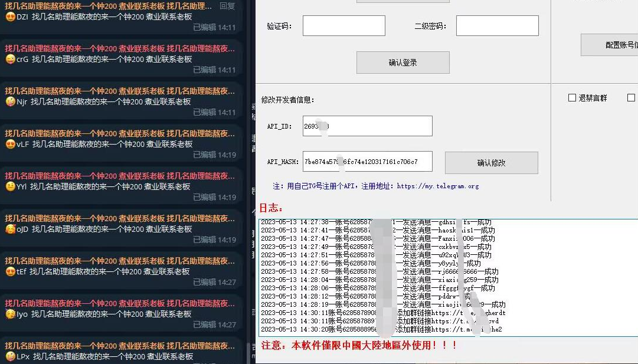Screen dimensions: 638x364
Task: Click the emoji beside sender DZI
Action: coord(10,17)
